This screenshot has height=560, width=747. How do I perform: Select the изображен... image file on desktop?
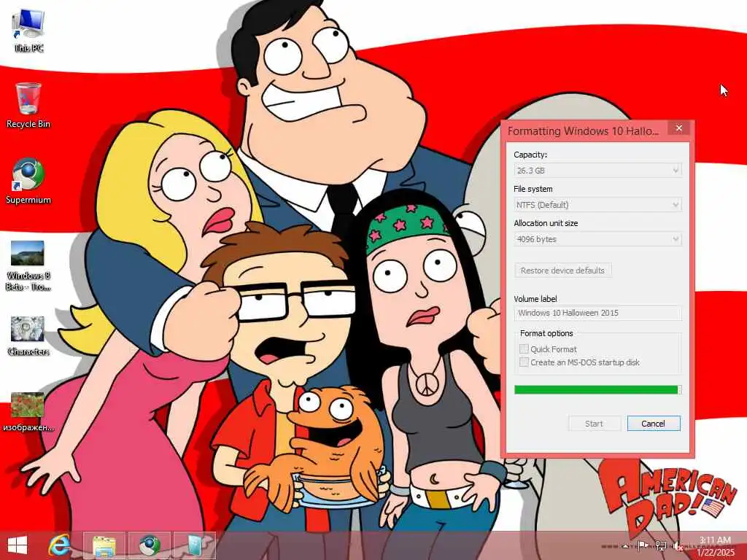click(x=28, y=413)
